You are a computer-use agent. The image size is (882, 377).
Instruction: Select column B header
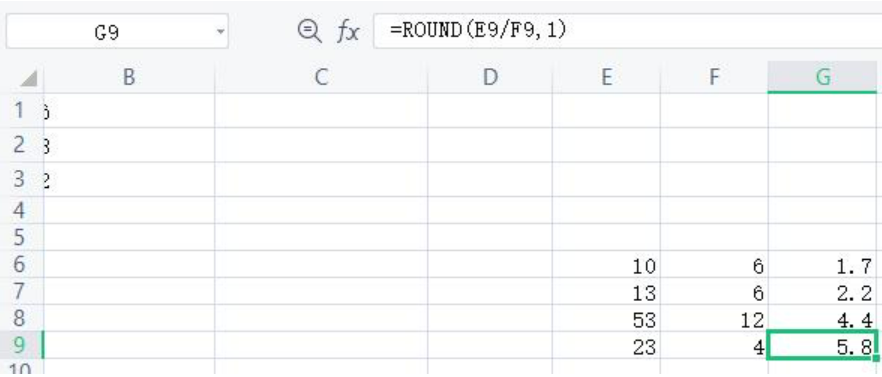click(129, 77)
